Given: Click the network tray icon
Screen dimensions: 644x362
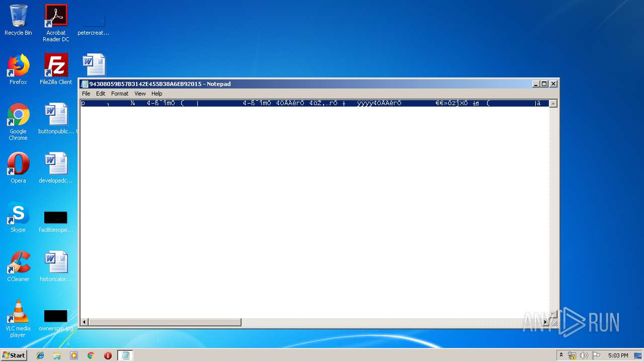Looking at the screenshot, I should coord(572,355).
